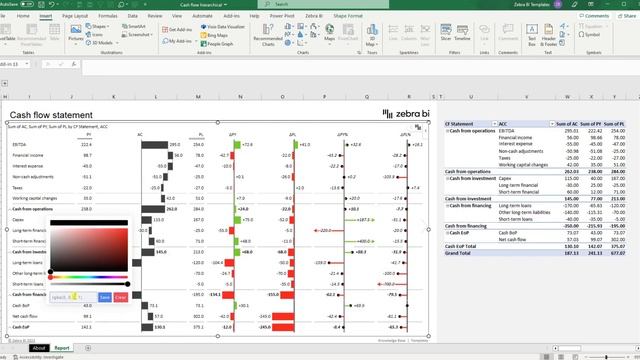This screenshot has width=640, height=360.
Task: Open the Screenshot dropdown
Action: click(x=137, y=35)
